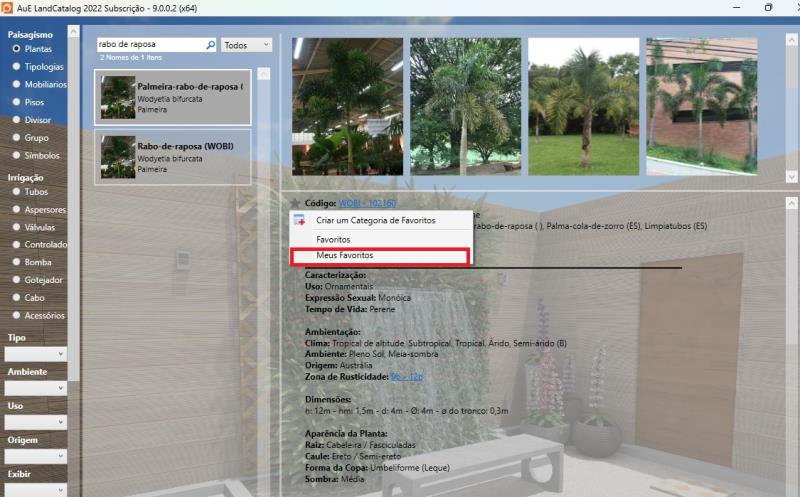
Task: Select the Tipologias radio button
Action: (x=16, y=66)
